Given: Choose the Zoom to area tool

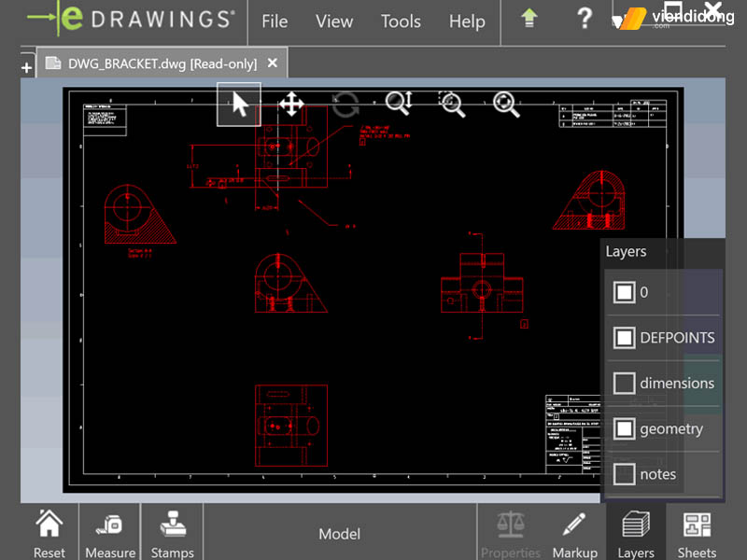Looking at the screenshot, I should [x=452, y=104].
